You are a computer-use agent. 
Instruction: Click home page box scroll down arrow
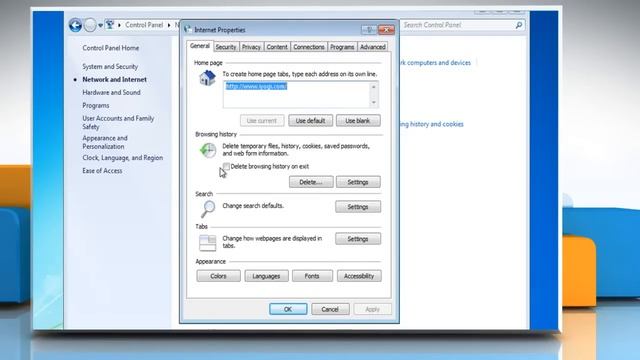373,102
